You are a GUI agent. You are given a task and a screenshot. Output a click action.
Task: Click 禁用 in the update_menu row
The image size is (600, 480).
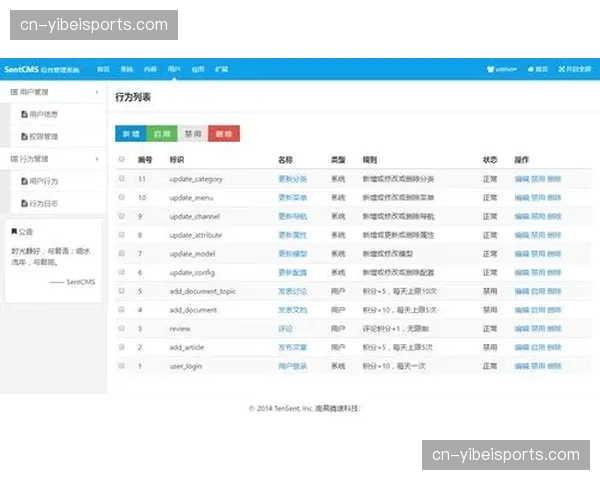[x=538, y=198]
